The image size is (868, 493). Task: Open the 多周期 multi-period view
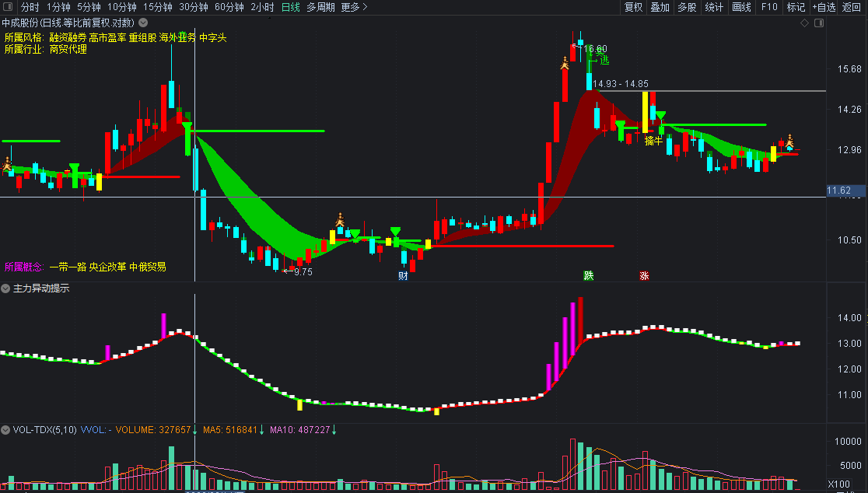[320, 7]
